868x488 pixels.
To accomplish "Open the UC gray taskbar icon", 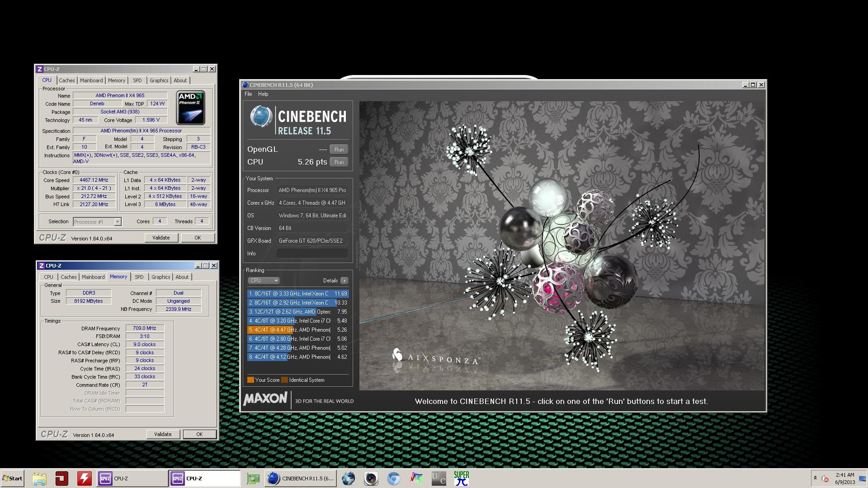I will tap(439, 479).
